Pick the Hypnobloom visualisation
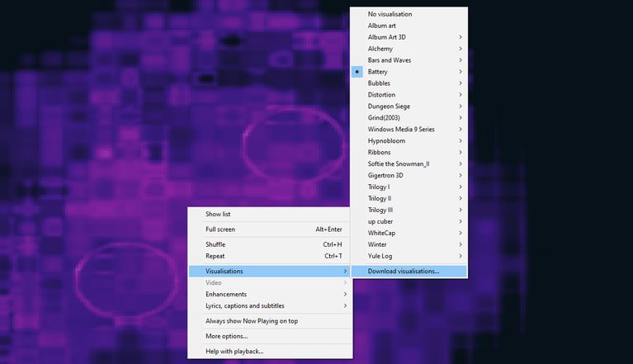This screenshot has width=633, height=364. [x=387, y=141]
